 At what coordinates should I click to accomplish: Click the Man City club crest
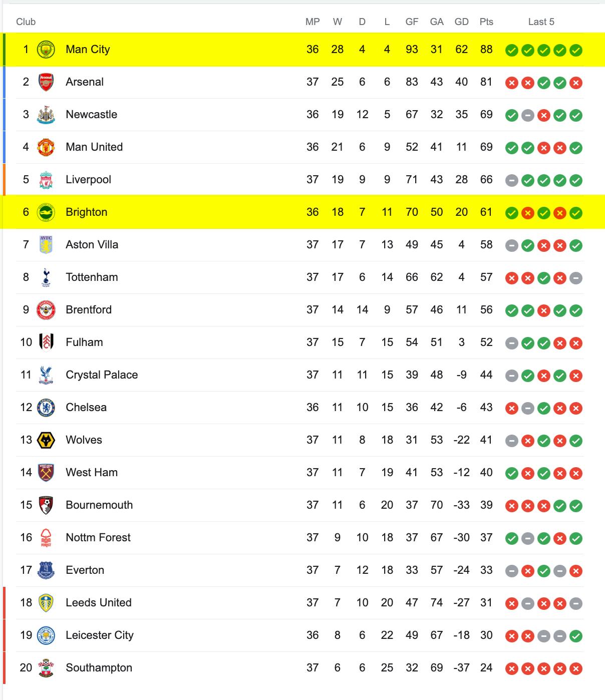point(46,50)
